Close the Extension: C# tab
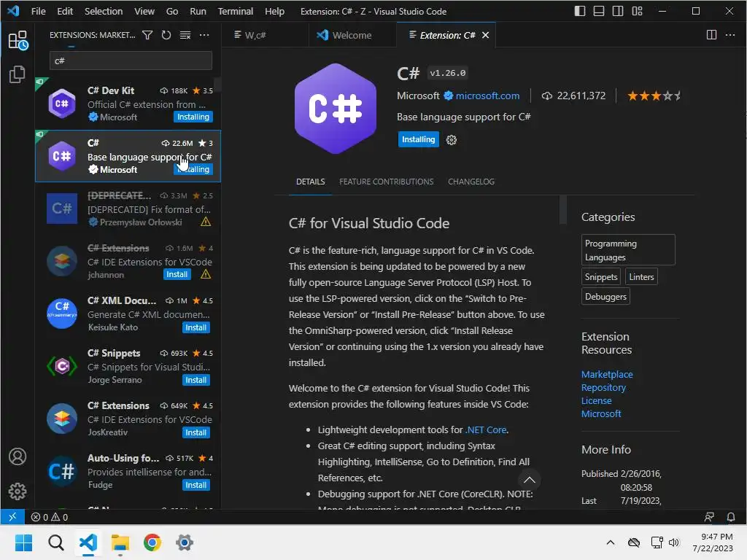Viewport: 747px width, 560px height. [x=485, y=35]
